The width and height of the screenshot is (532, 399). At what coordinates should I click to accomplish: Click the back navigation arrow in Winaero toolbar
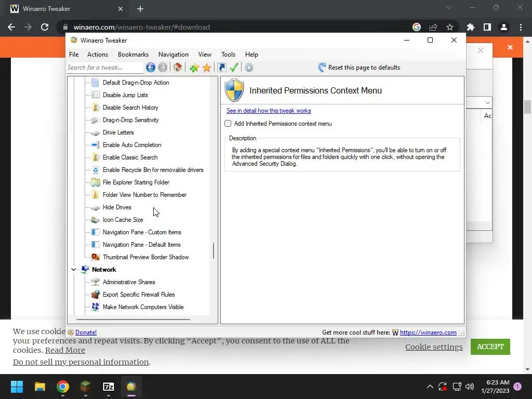151,68
